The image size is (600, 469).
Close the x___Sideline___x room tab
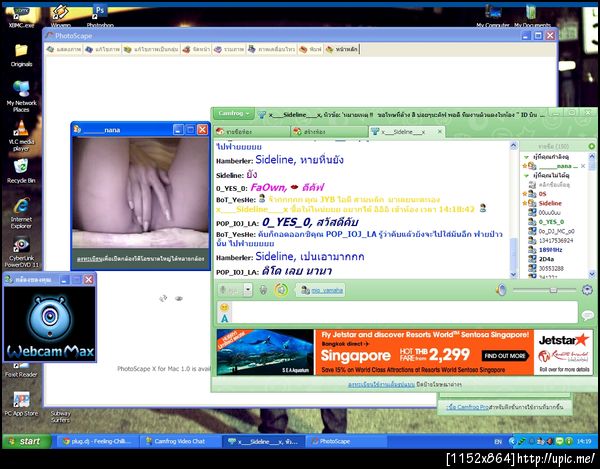click(x=440, y=131)
